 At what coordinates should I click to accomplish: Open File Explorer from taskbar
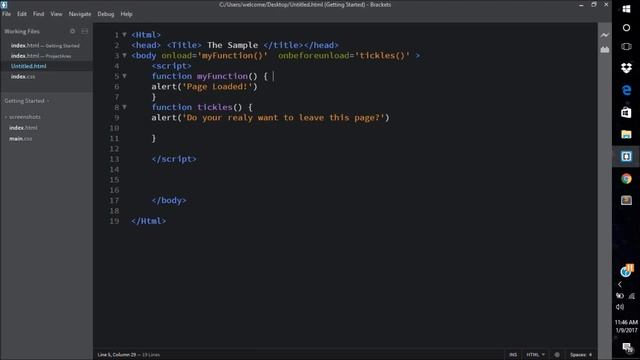tap(626, 134)
